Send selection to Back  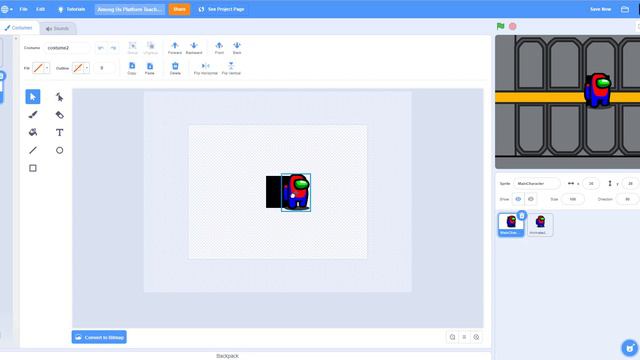237,47
